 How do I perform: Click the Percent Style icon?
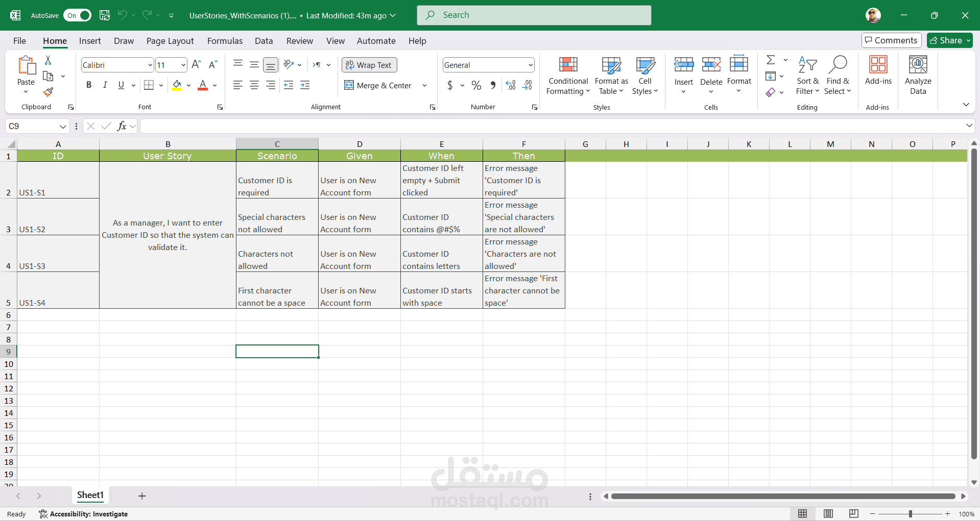point(476,85)
